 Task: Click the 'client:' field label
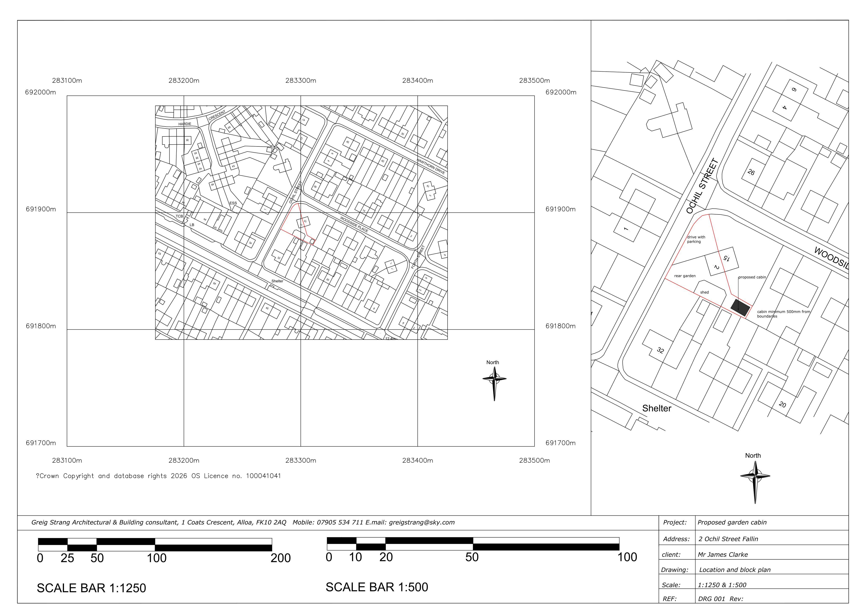click(671, 555)
